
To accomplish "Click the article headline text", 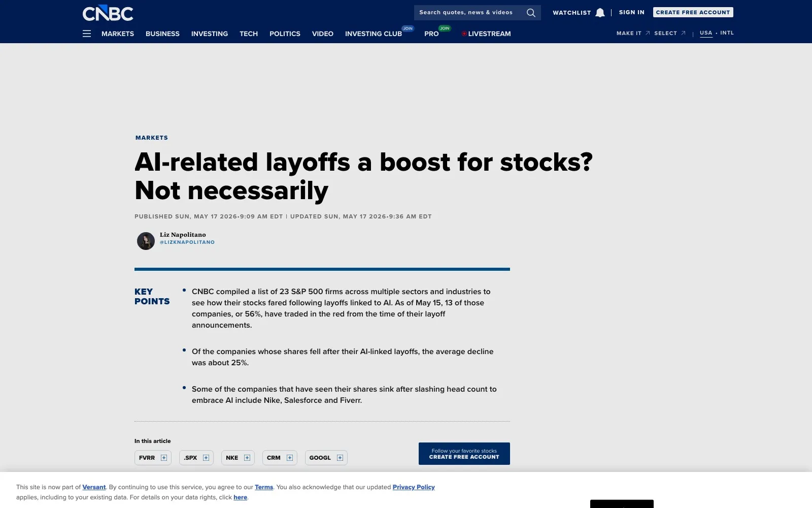I will click(363, 176).
